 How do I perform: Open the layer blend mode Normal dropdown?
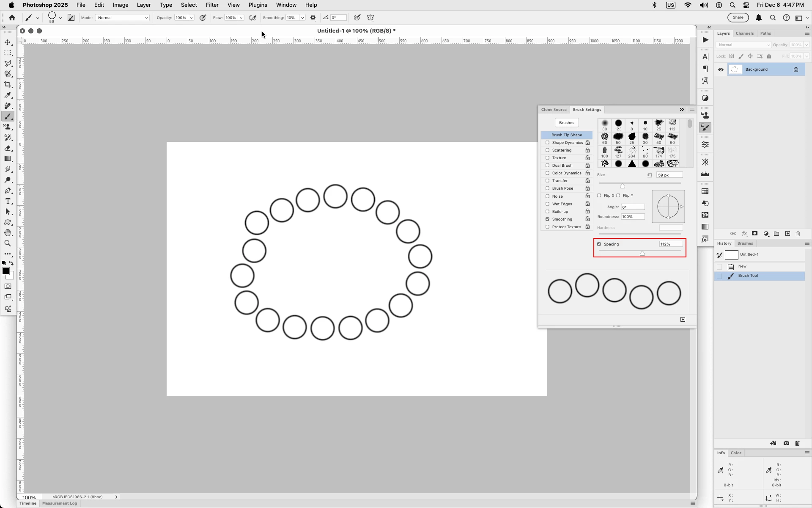pyautogui.click(x=743, y=45)
